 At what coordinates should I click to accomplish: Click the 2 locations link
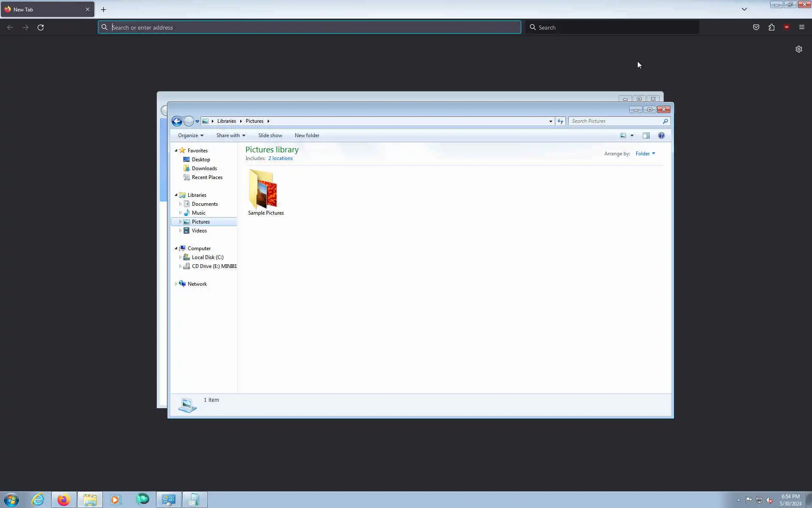280,158
